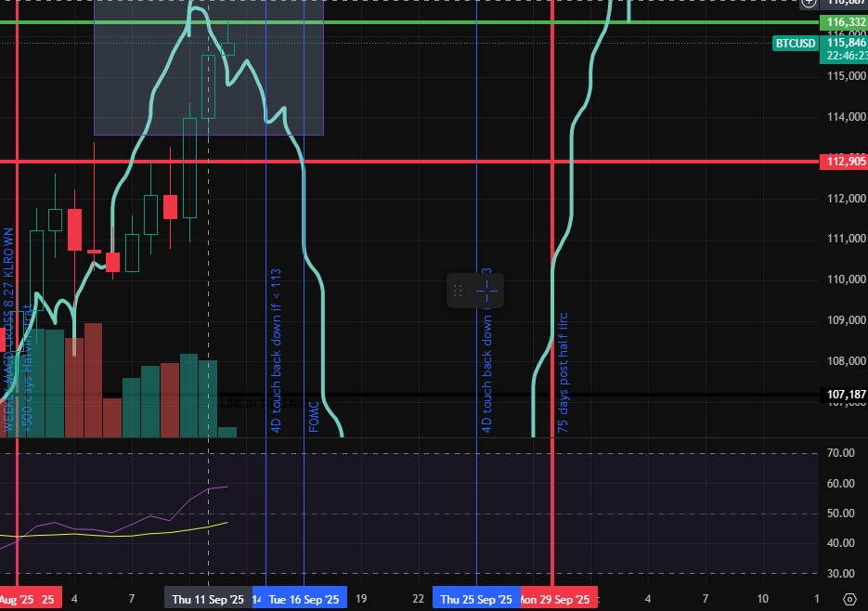Select the red 112,905 price label
Screen dimensions: 868x611
pyautogui.click(x=844, y=162)
